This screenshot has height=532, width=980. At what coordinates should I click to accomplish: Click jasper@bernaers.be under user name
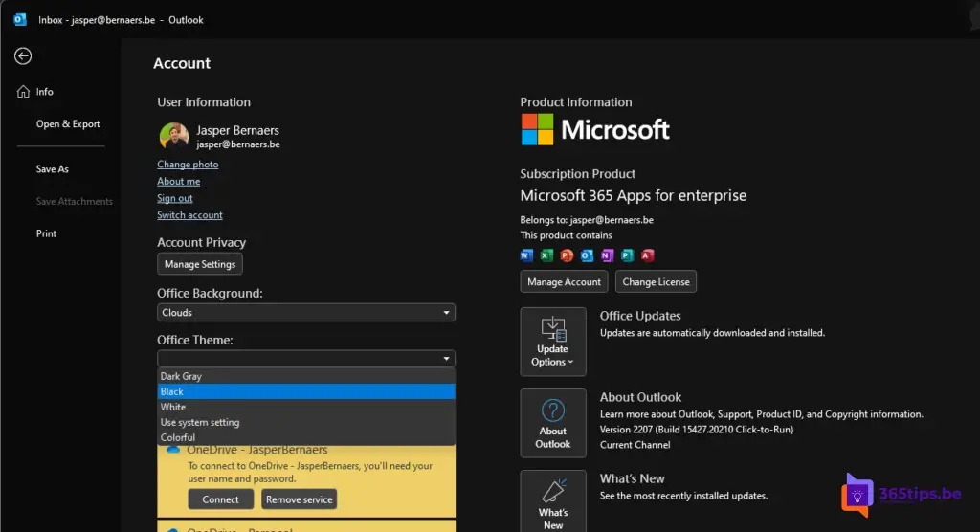pos(238,144)
